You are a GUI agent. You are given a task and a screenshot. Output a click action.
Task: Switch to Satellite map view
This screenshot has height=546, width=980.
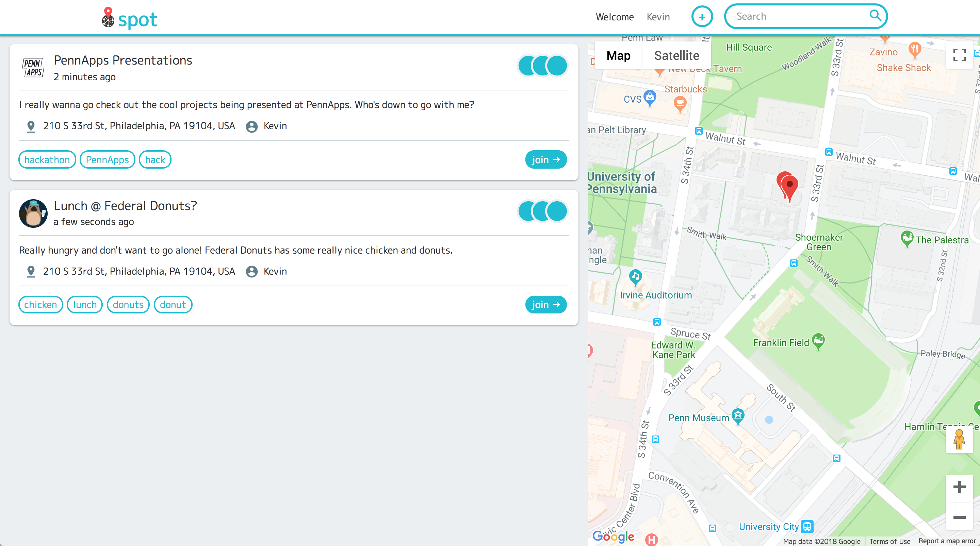pos(676,55)
